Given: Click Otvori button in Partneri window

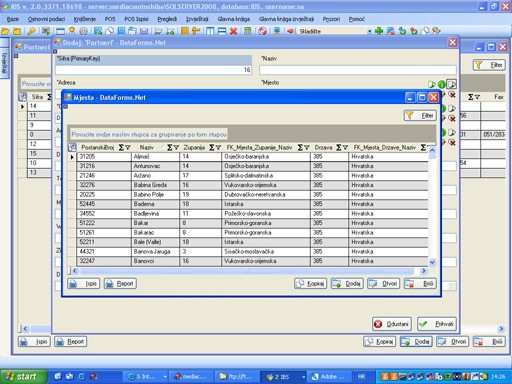Looking at the screenshot, I should (x=452, y=342).
